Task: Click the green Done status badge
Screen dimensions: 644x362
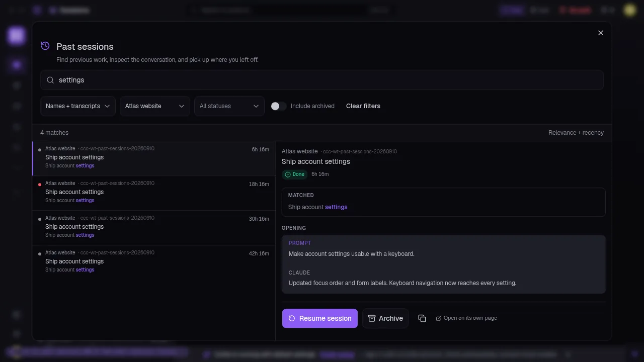Action: click(295, 174)
